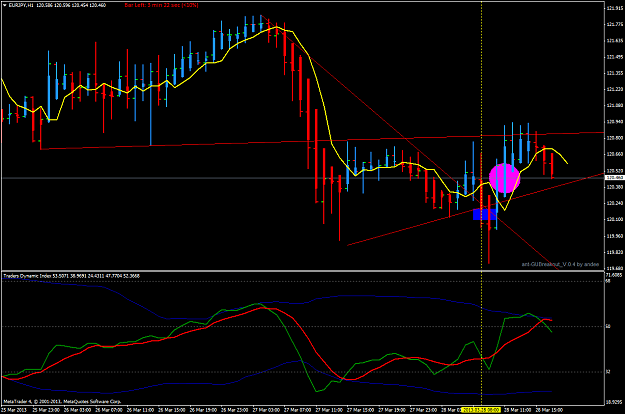625x414 pixels.
Task: Click the '25 Mar 2013' time axis label
Action: click(x=14, y=410)
